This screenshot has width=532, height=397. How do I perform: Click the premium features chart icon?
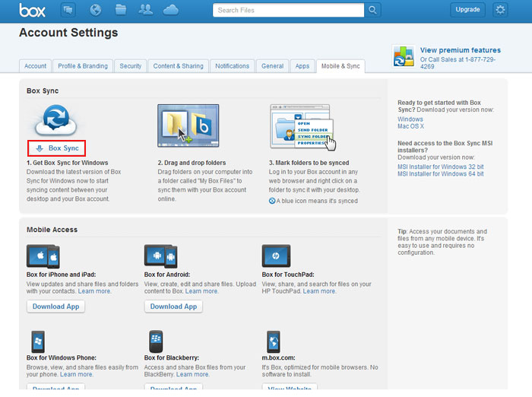(x=404, y=56)
